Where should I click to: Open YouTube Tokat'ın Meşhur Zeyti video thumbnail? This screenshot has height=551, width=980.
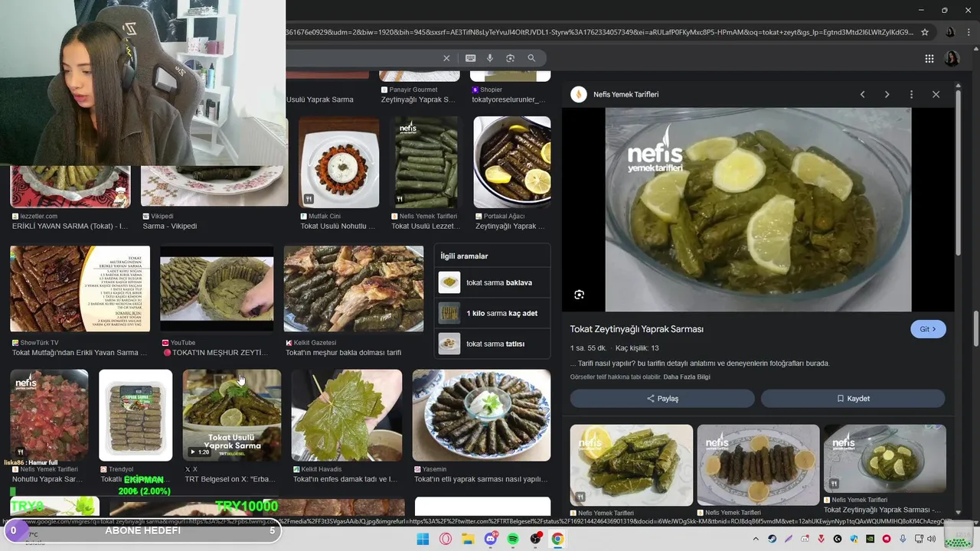[217, 289]
